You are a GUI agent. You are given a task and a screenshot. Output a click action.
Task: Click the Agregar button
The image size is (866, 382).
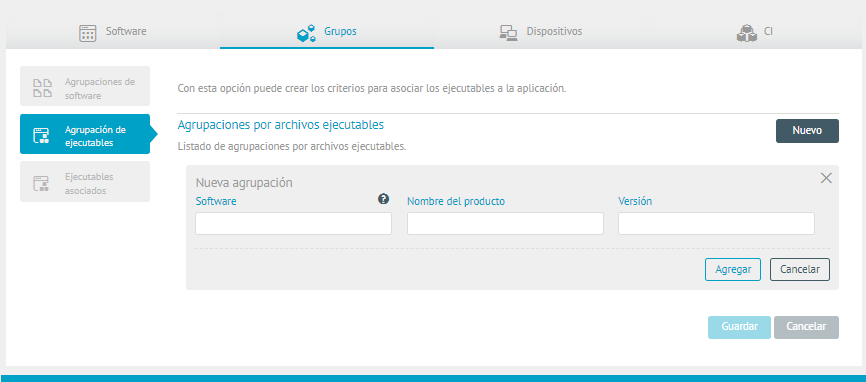(733, 269)
